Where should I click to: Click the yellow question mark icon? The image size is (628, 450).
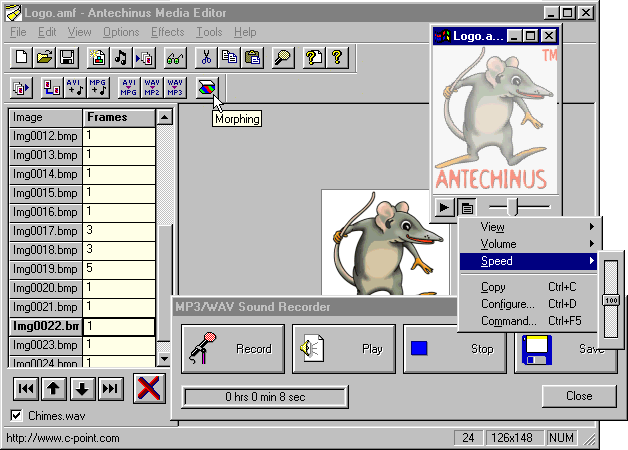pos(337,57)
